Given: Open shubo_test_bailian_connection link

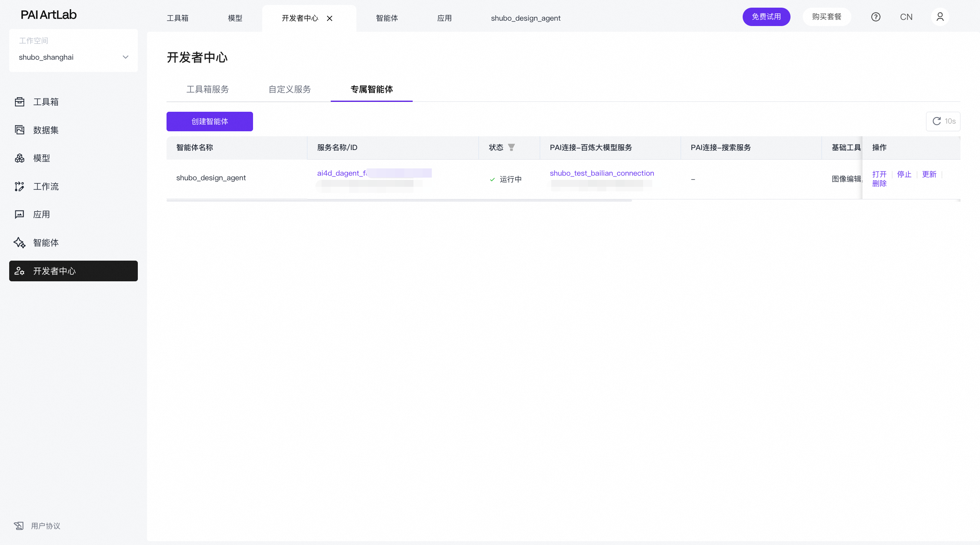Looking at the screenshot, I should click(x=602, y=173).
